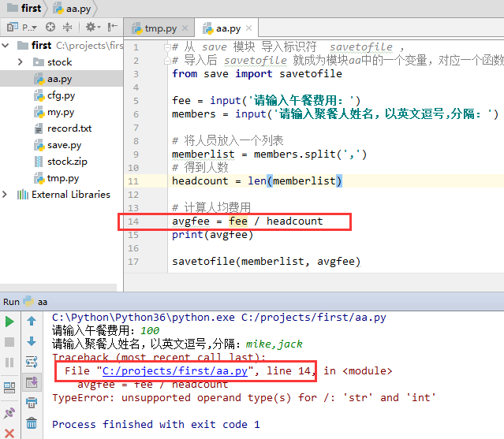Open the Project settings gear menu
The image size is (504, 439).
coord(93,27)
